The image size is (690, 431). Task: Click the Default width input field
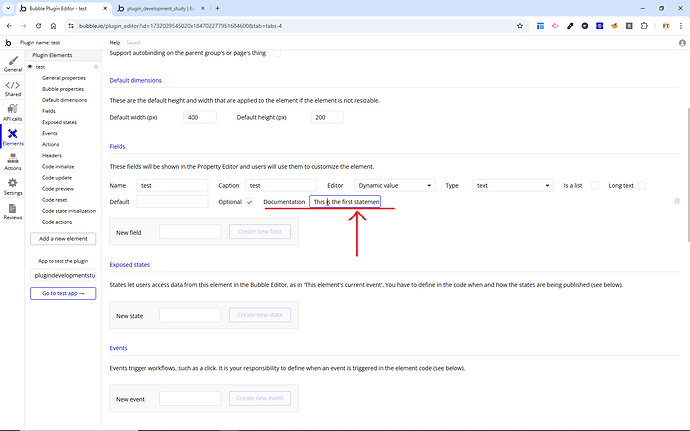(x=200, y=117)
